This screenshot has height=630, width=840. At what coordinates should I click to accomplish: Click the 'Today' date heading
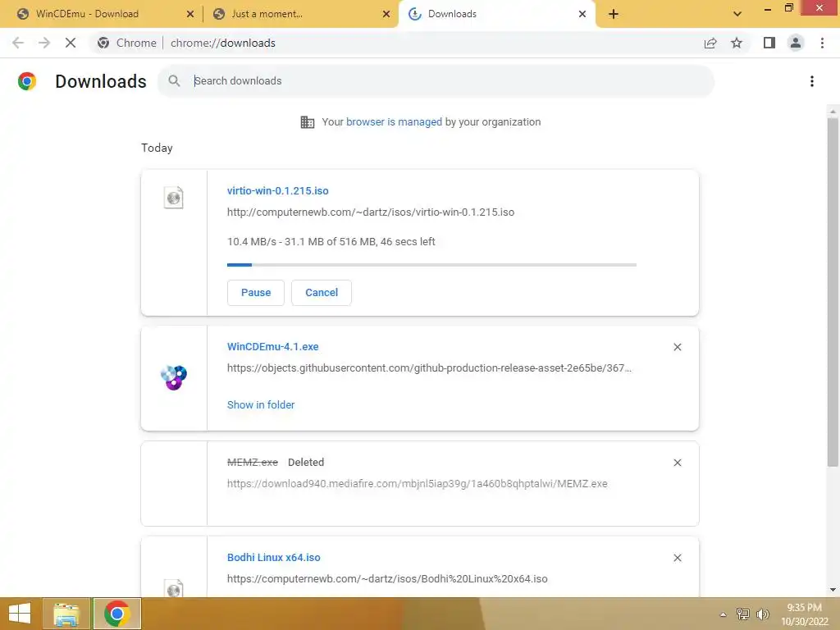pyautogui.click(x=157, y=148)
